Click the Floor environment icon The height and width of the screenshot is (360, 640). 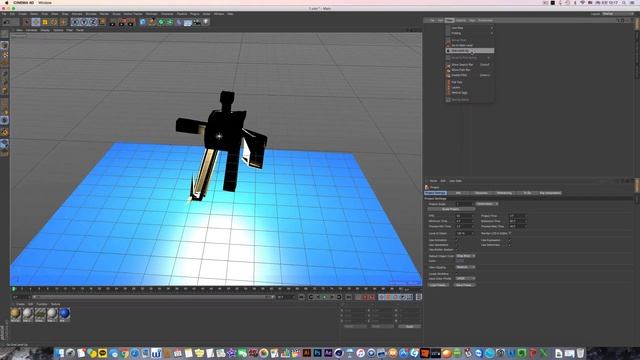(x=188, y=22)
